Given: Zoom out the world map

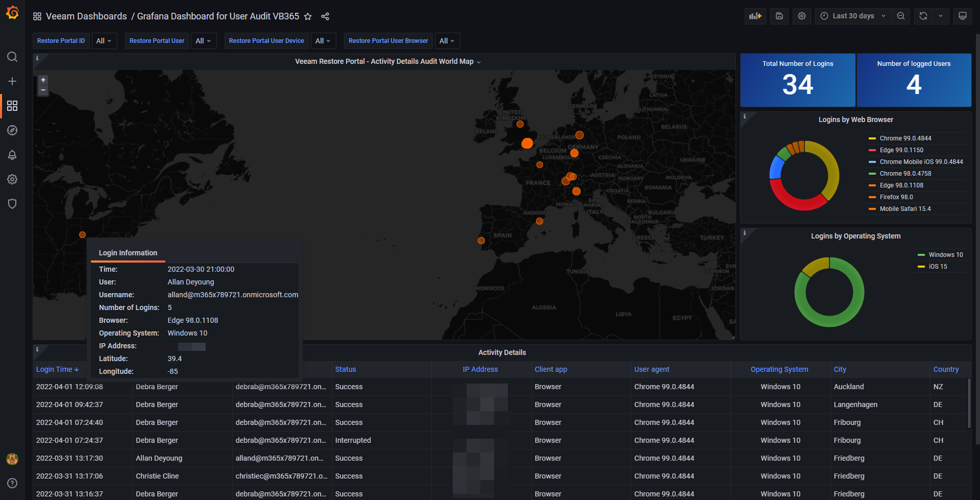Looking at the screenshot, I should click(x=43, y=90).
